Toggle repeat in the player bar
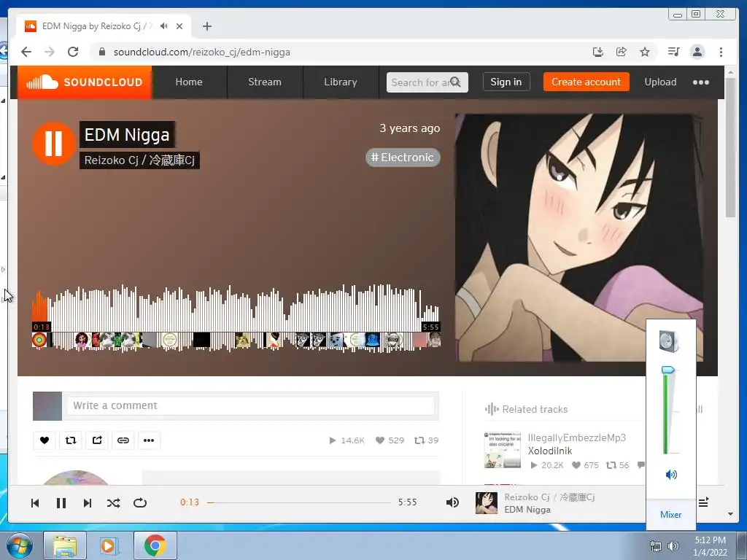Viewport: 747px width, 560px height. (139, 503)
